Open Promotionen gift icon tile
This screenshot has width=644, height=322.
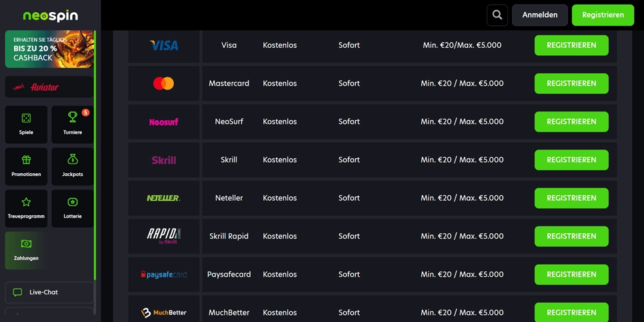pos(26,166)
